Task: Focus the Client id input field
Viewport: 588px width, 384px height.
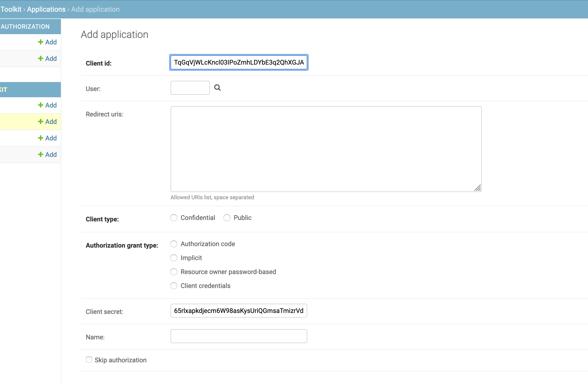Action: 239,62
